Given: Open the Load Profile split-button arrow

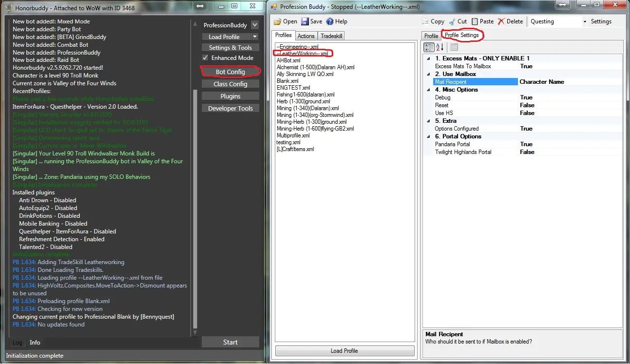Looking at the screenshot, I should [255, 37].
